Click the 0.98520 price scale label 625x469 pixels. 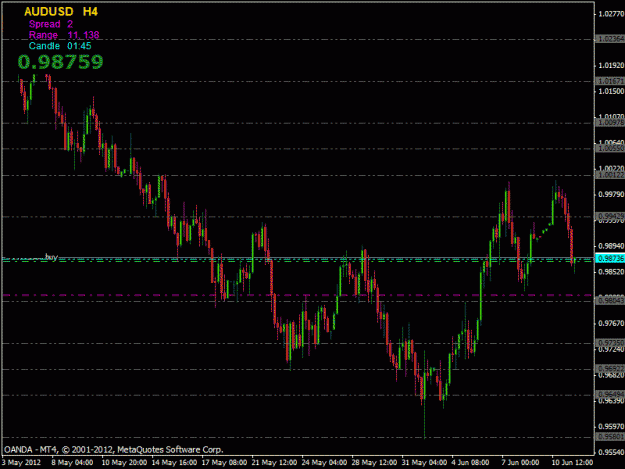click(611, 272)
